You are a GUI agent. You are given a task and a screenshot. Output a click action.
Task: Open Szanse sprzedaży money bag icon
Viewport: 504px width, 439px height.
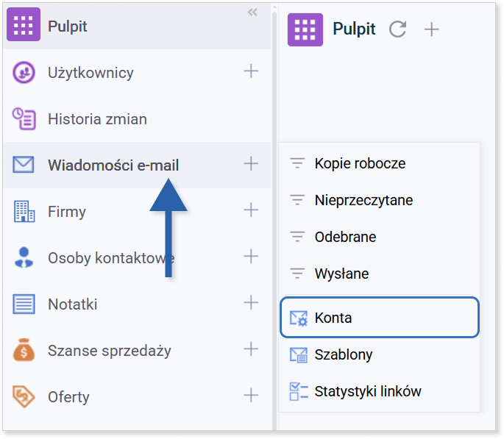[24, 351]
